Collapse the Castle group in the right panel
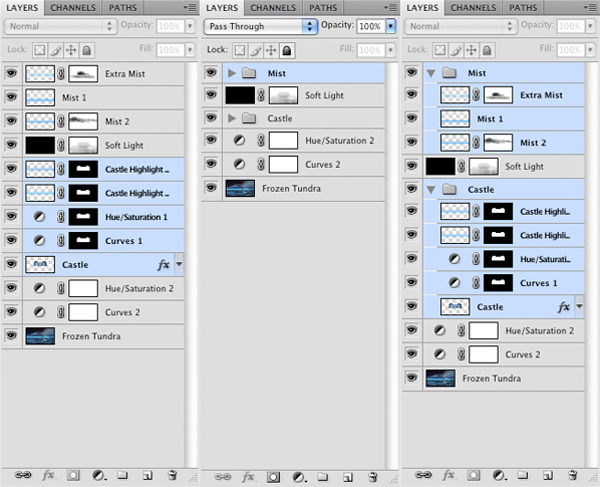600x487 pixels. point(431,190)
